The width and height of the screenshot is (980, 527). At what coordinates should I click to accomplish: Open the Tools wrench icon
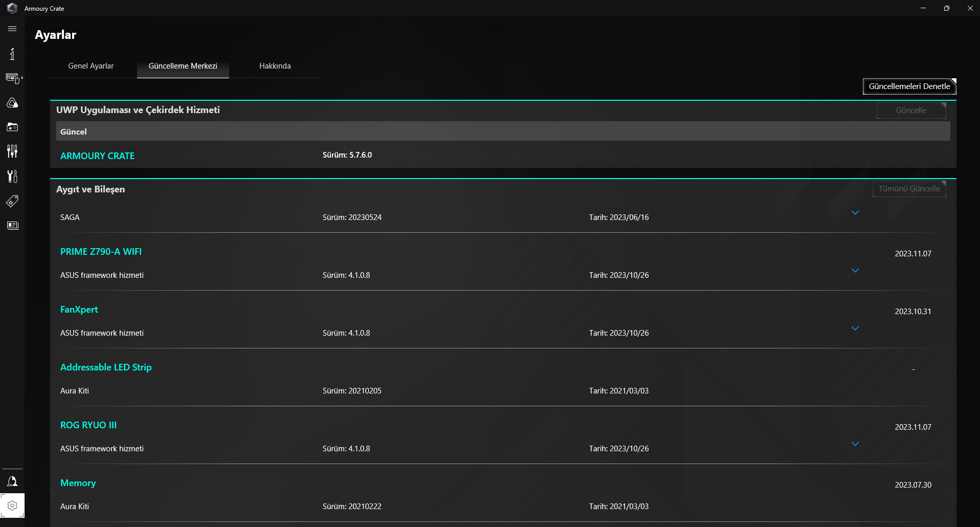12,176
